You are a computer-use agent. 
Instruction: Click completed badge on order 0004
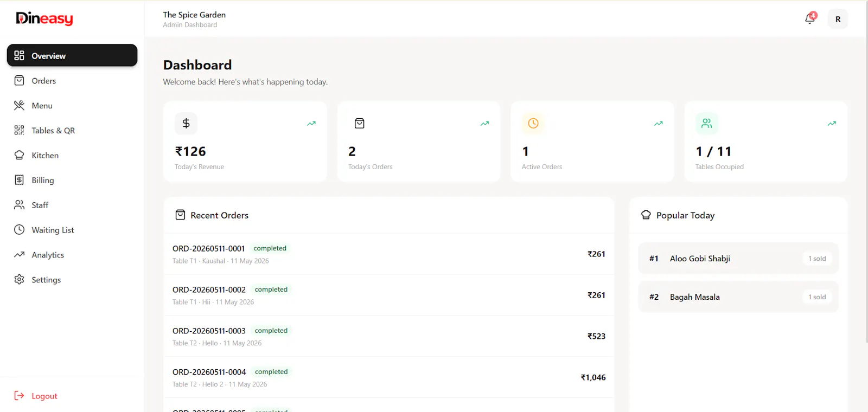(x=271, y=372)
